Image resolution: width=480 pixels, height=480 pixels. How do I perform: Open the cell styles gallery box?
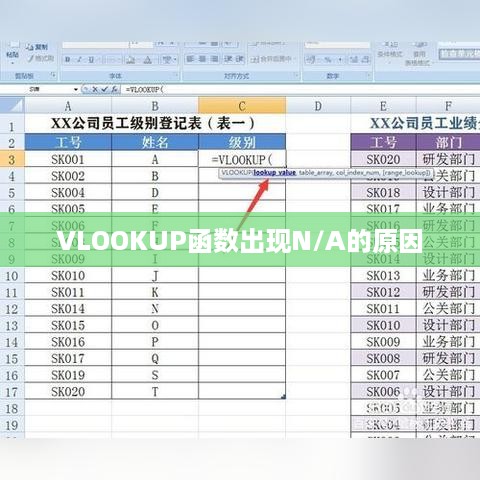click(x=459, y=54)
